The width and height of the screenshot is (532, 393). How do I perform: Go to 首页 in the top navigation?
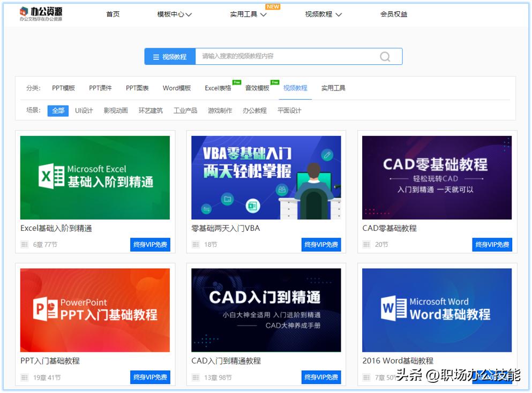pos(113,14)
